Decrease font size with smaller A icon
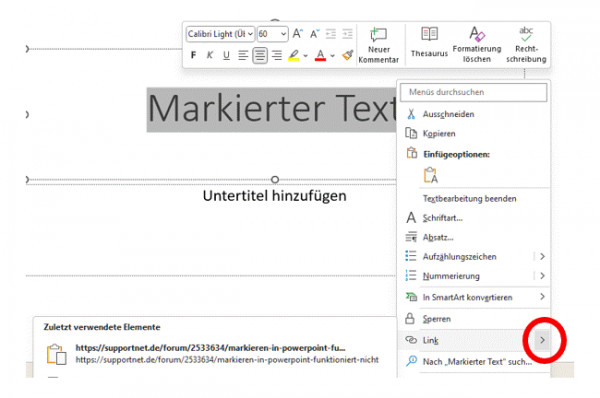The image size is (600, 398). pos(314,34)
